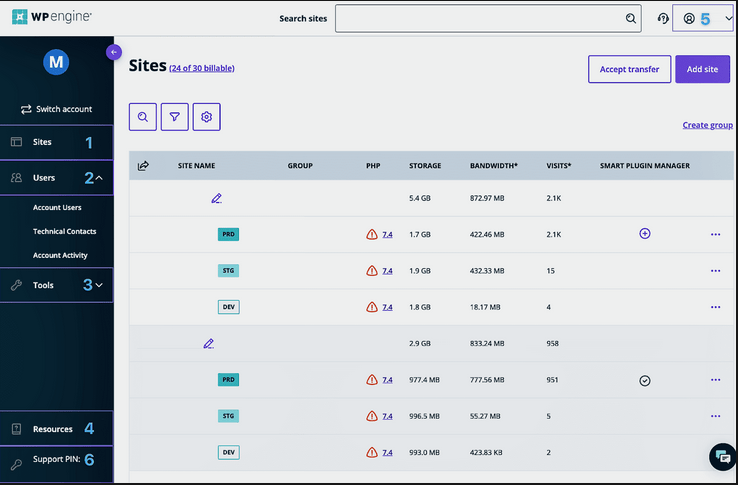This screenshot has width=738, height=485.
Task: Go to Account Activity
Action: (60, 256)
